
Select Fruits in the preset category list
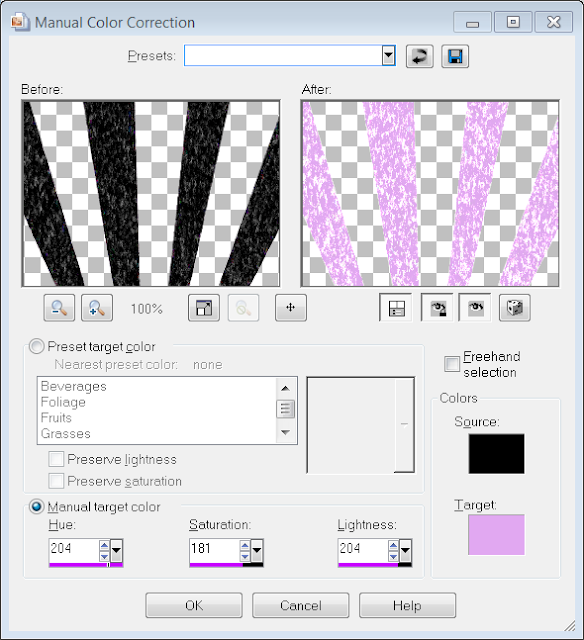tap(56, 418)
